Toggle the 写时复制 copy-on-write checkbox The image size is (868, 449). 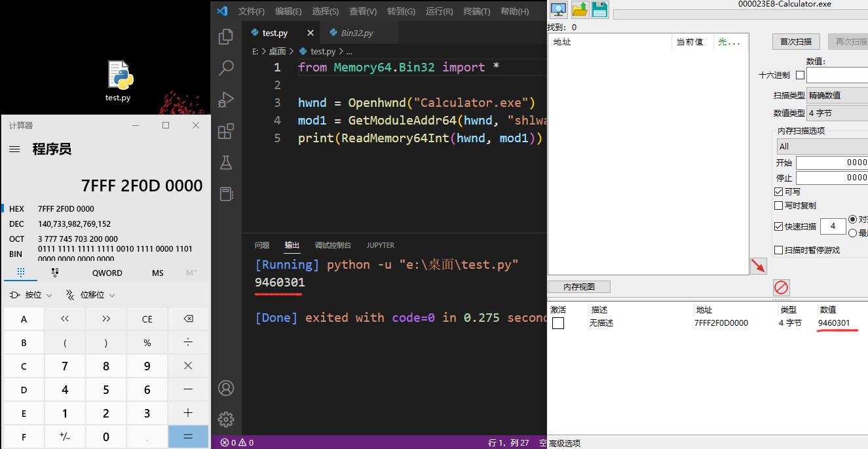click(x=778, y=205)
